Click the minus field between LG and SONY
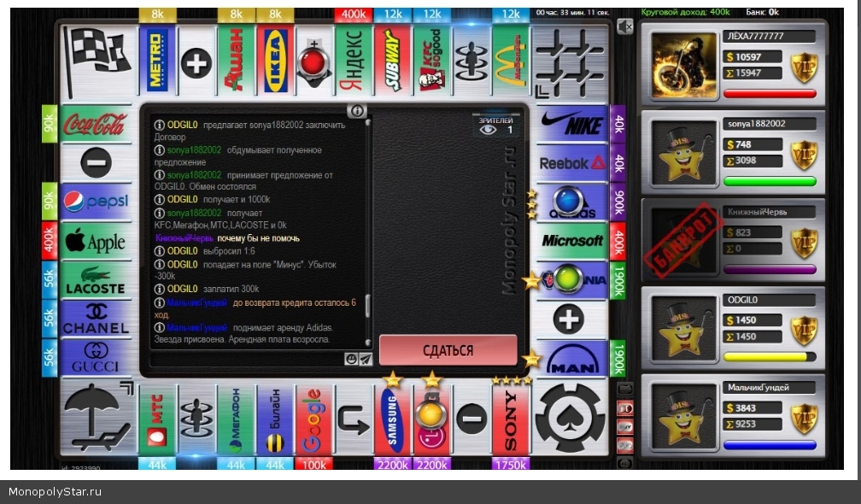The image size is (861, 504). point(471,420)
